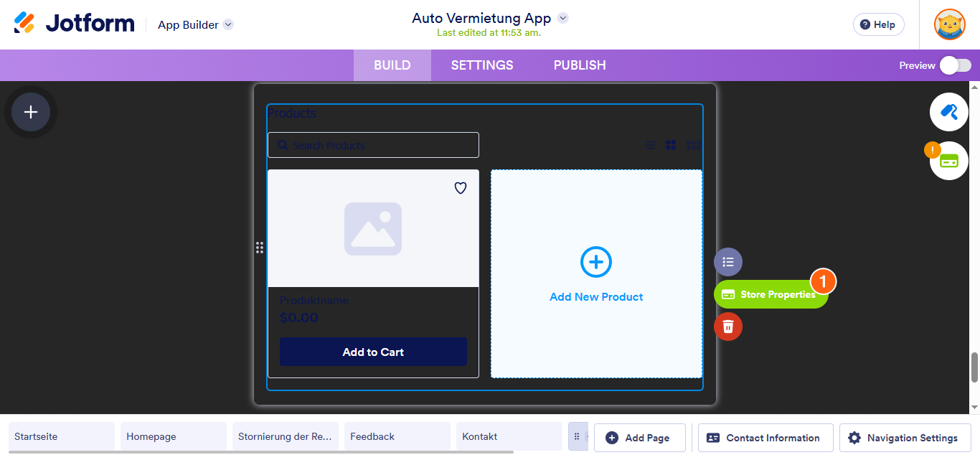This screenshot has width=980, height=460.
Task: Favorite Produktname using the heart icon
Action: (x=460, y=188)
